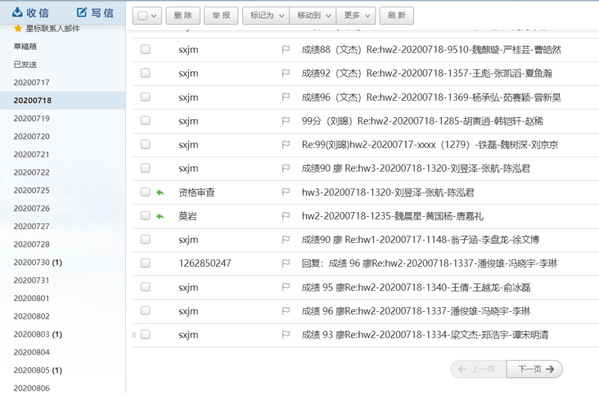The height and width of the screenshot is (393, 599).
Task: Flag the email 成绩96 hw2-20200718-1369
Action: (x=286, y=97)
